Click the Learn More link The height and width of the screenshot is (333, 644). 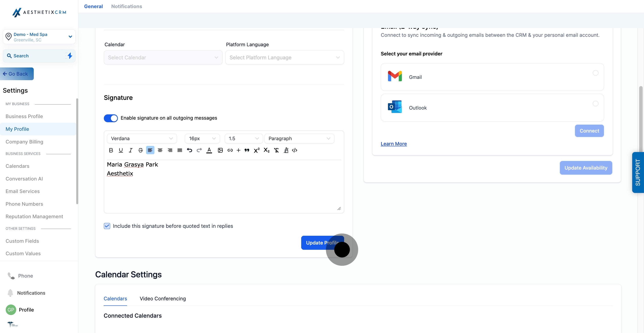click(x=393, y=144)
